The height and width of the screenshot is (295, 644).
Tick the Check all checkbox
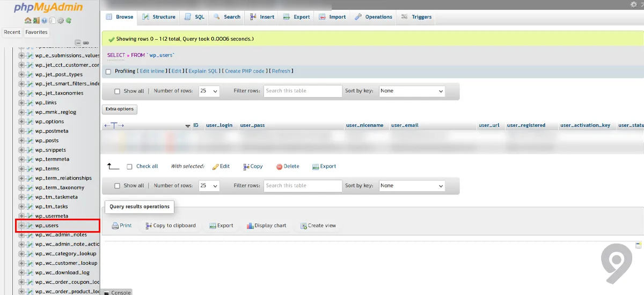pos(129,167)
